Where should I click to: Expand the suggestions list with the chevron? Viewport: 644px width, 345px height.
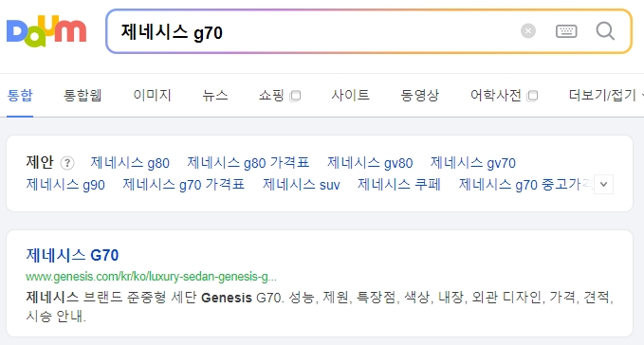(603, 184)
